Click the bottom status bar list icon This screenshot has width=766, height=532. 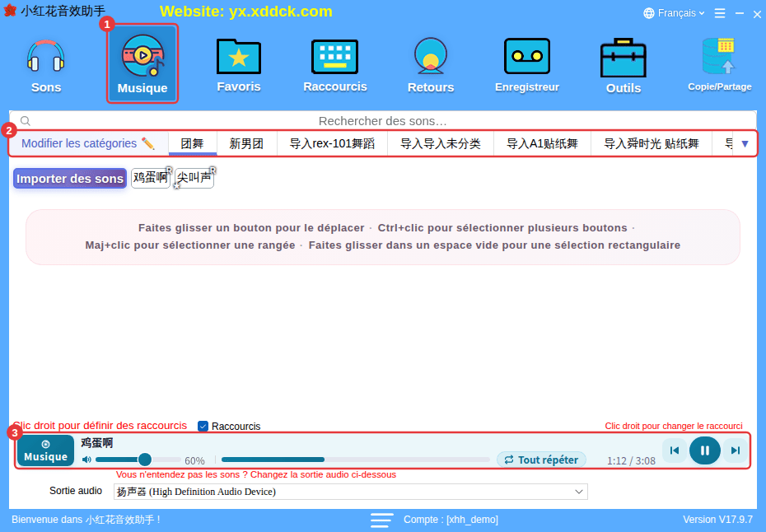click(381, 520)
